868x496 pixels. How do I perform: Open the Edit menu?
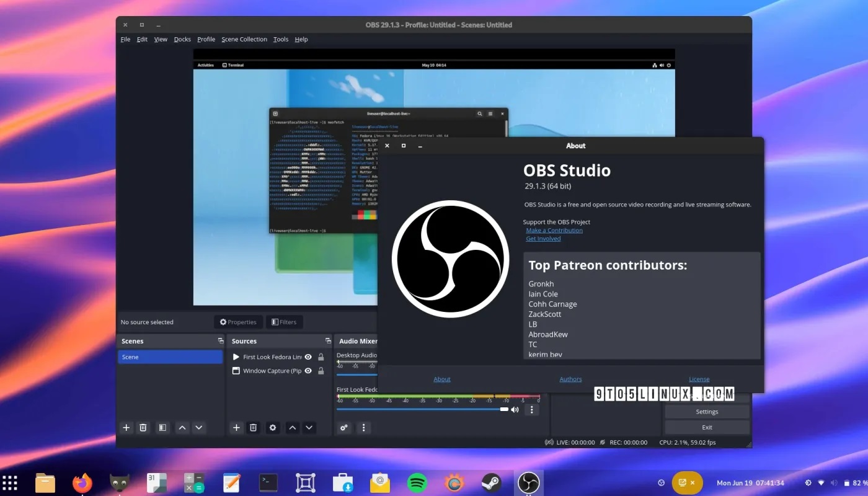[142, 39]
